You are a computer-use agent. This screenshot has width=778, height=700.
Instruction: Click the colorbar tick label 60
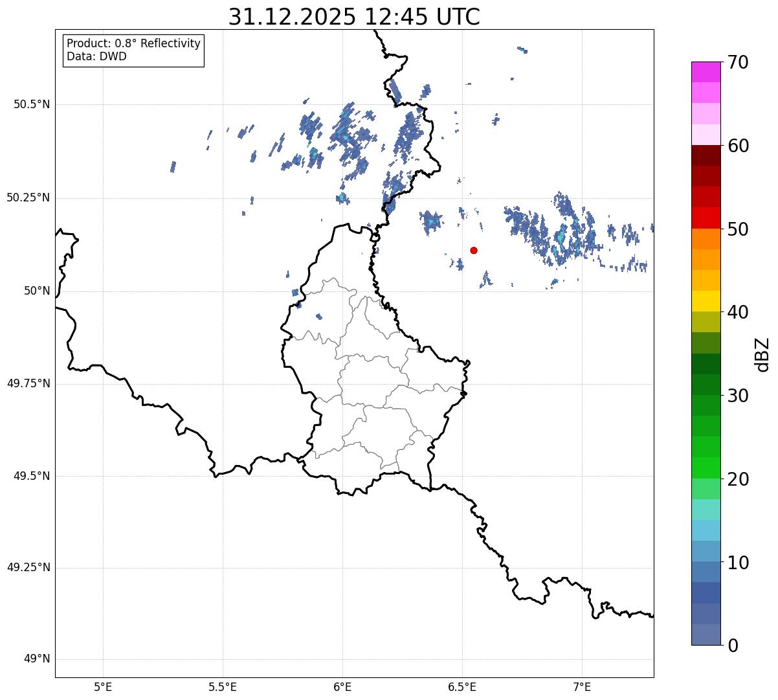[738, 146]
